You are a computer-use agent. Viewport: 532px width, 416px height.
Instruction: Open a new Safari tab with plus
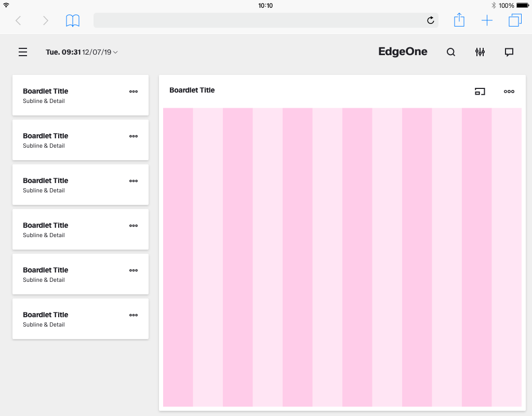[487, 21]
